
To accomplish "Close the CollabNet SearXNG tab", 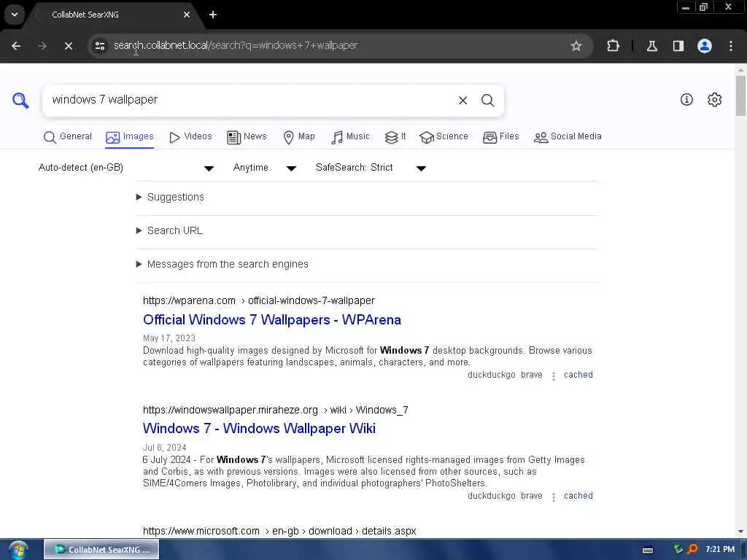I will pyautogui.click(x=187, y=15).
